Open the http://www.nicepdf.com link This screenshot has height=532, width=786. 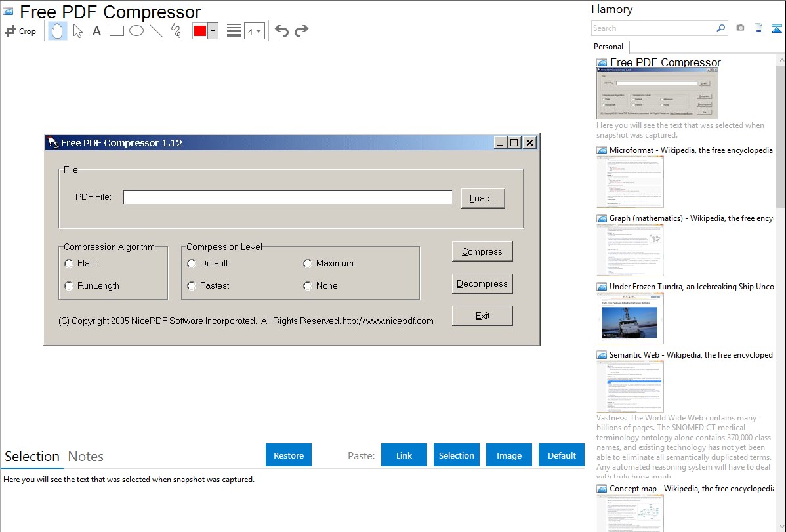(388, 321)
